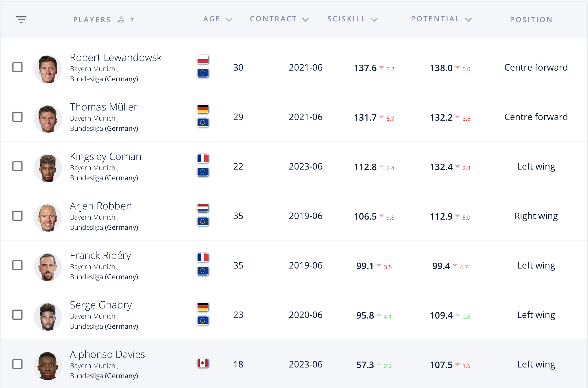Viewport: 588px width, 388px height.
Task: Click Robert Lewandowski's Poland flag icon
Action: [203, 59]
